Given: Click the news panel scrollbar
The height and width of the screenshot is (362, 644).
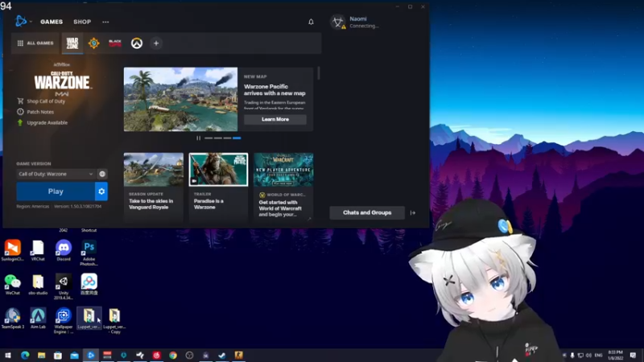Looking at the screenshot, I should tap(319, 73).
